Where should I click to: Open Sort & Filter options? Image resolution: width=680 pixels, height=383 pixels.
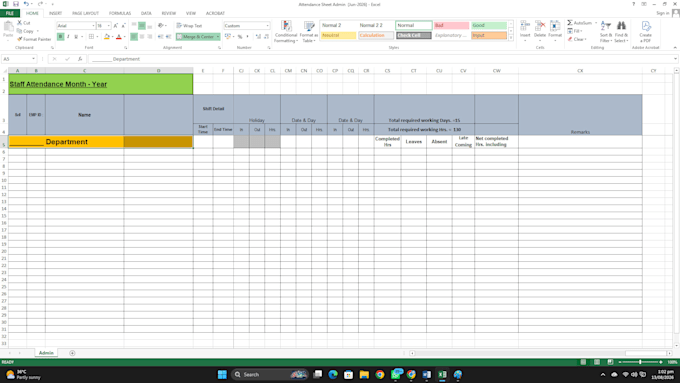pyautogui.click(x=606, y=32)
